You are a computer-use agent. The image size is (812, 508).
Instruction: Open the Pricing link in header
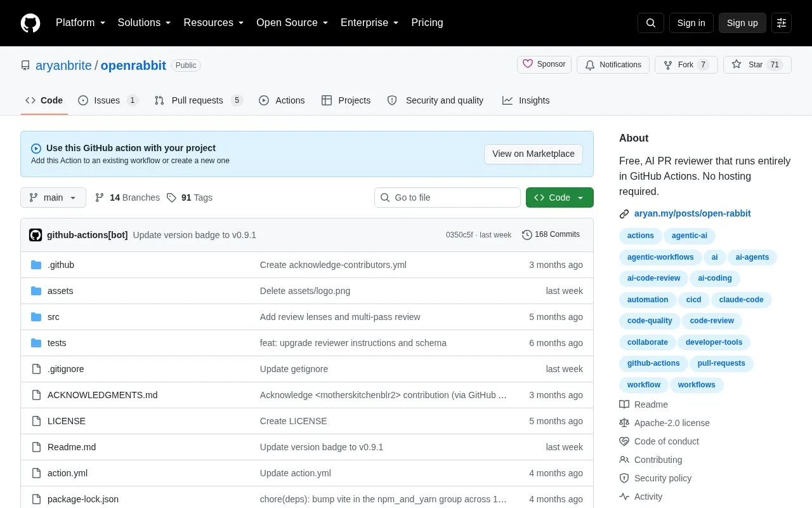click(427, 23)
